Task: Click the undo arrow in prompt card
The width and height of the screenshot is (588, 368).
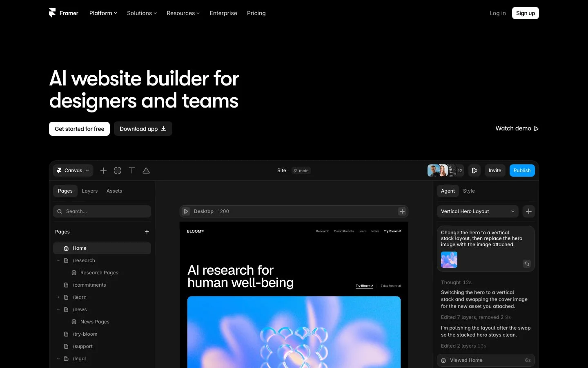Action: coord(527,264)
